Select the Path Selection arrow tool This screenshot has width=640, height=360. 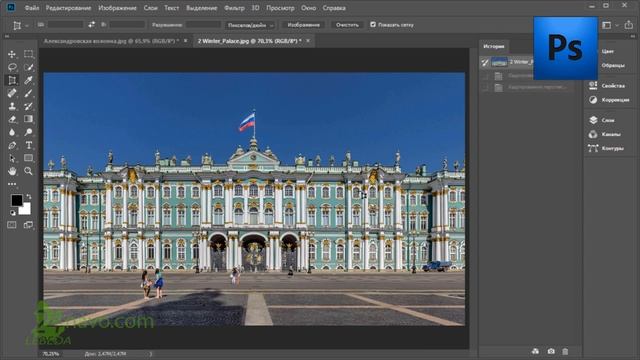[x=12, y=158]
